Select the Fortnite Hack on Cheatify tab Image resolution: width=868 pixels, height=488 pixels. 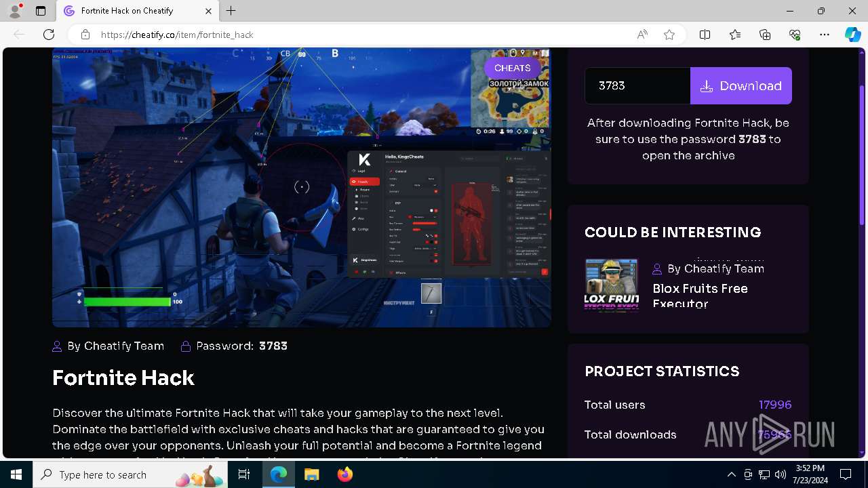138,11
